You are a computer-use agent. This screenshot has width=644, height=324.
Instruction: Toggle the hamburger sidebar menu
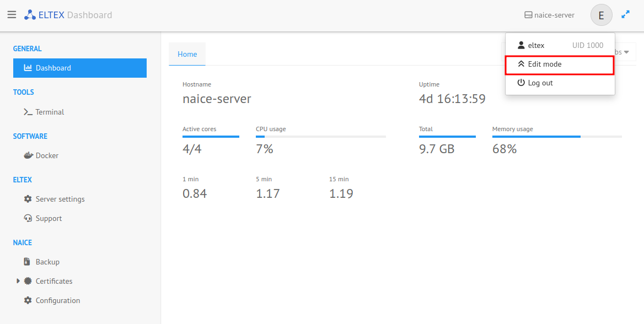pos(12,15)
